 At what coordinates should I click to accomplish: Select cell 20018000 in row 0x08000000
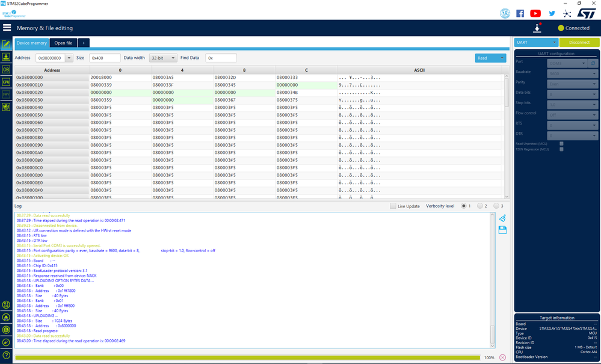(x=120, y=78)
